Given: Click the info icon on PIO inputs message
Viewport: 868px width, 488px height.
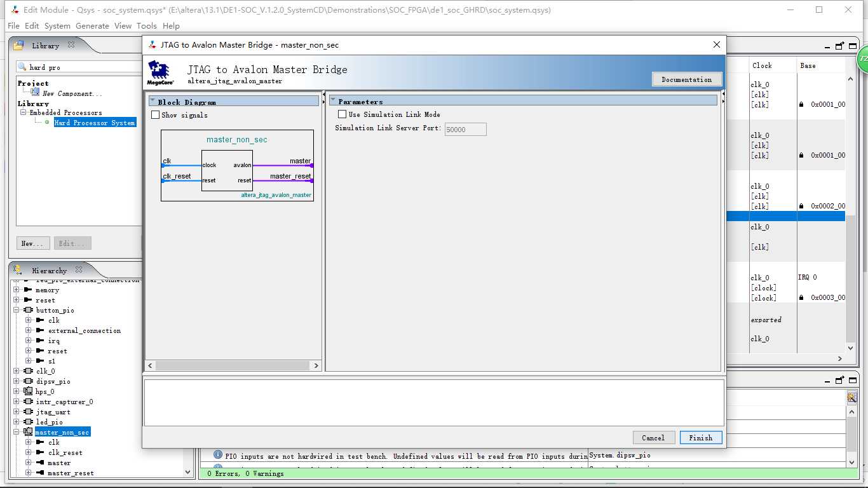Looking at the screenshot, I should (x=218, y=455).
